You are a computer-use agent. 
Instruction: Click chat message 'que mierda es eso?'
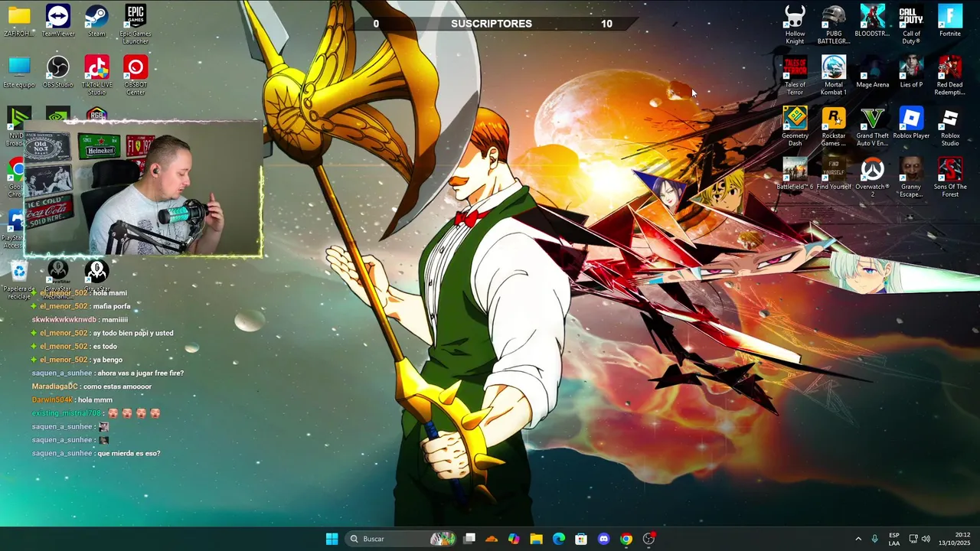click(x=129, y=453)
